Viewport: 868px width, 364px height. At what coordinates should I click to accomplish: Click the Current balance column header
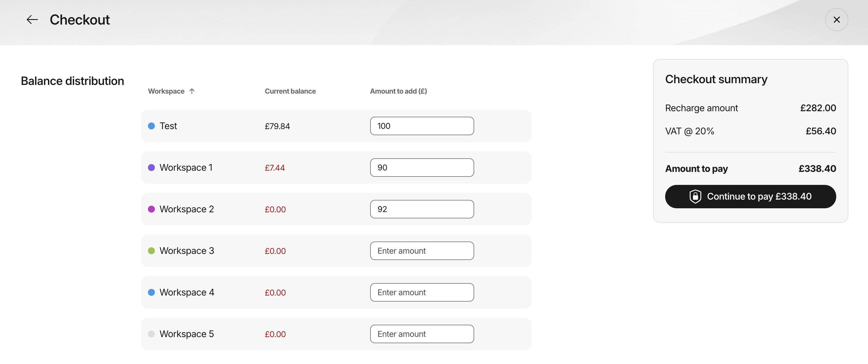pos(290,91)
